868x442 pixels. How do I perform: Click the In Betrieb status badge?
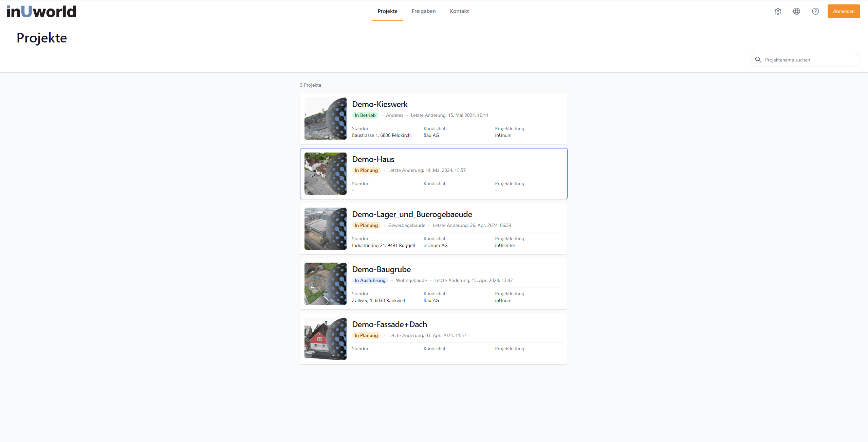point(365,115)
